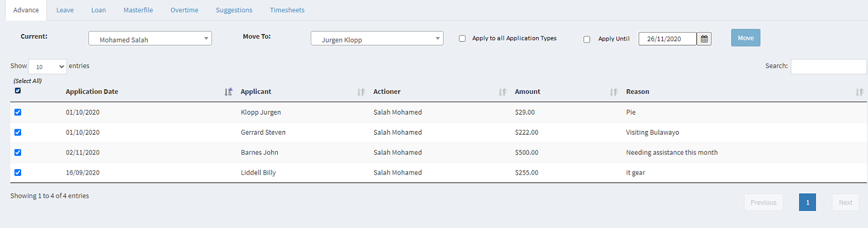This screenshot has width=868, height=228.
Task: Sort by Reason column icon
Action: [x=860, y=92]
